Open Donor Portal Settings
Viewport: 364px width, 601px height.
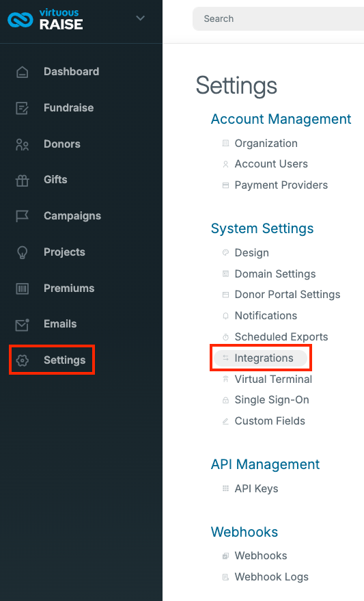point(287,295)
